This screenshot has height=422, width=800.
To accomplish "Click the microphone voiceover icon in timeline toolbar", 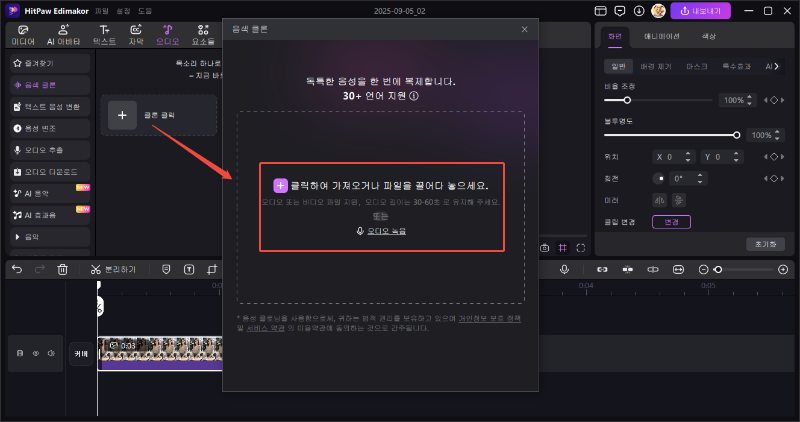I will [564, 269].
